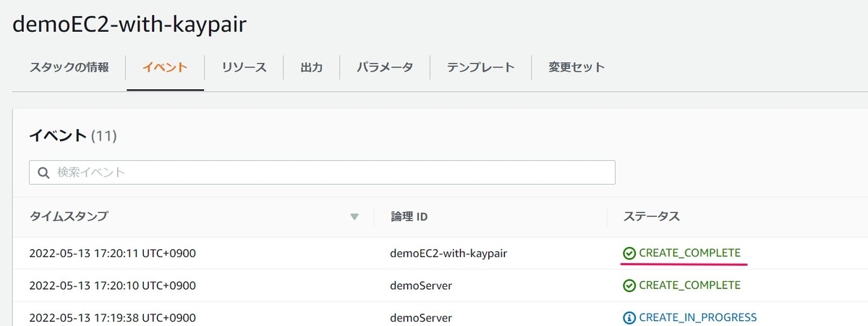The width and height of the screenshot is (868, 326).
Task: Open the テンプレート tab
Action: (x=480, y=67)
